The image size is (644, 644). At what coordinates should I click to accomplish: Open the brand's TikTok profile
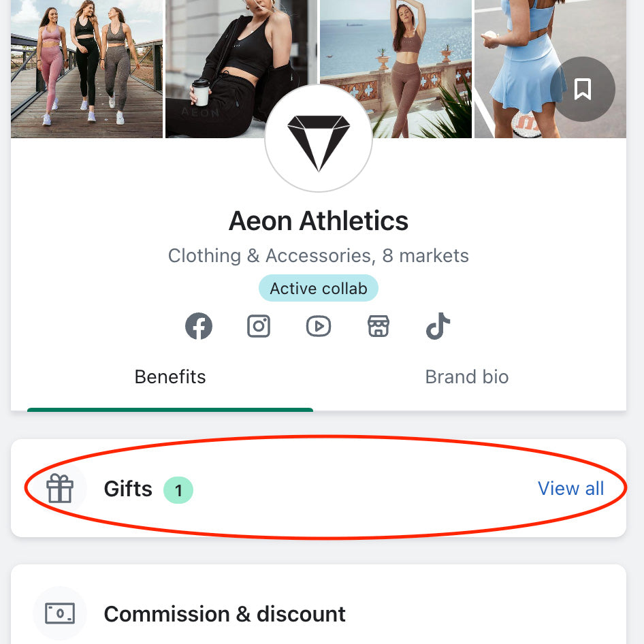[x=438, y=327]
